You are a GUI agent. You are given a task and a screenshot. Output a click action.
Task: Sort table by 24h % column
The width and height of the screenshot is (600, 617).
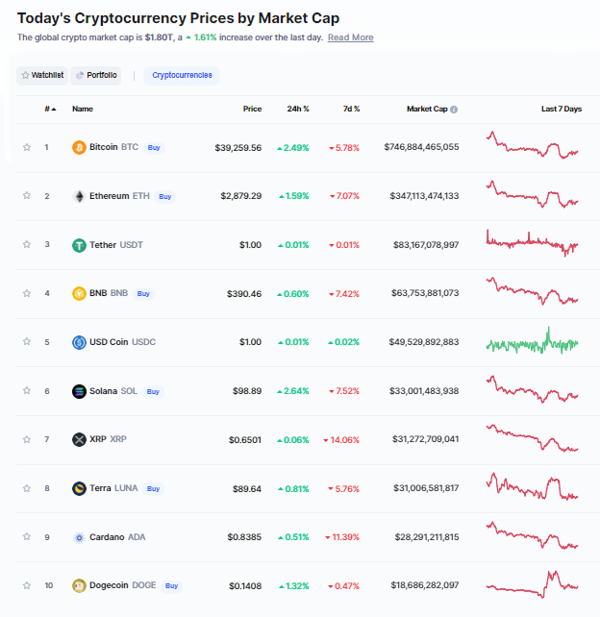pos(298,109)
